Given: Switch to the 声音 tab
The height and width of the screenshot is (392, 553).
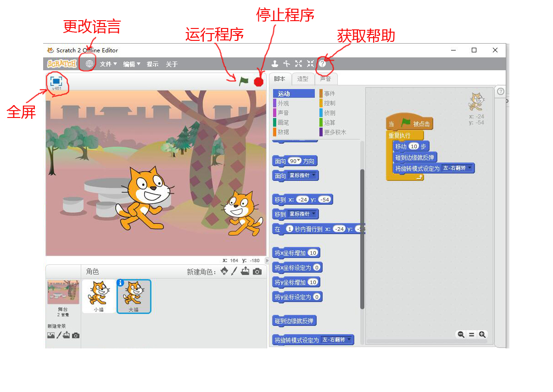Looking at the screenshot, I should tap(326, 78).
